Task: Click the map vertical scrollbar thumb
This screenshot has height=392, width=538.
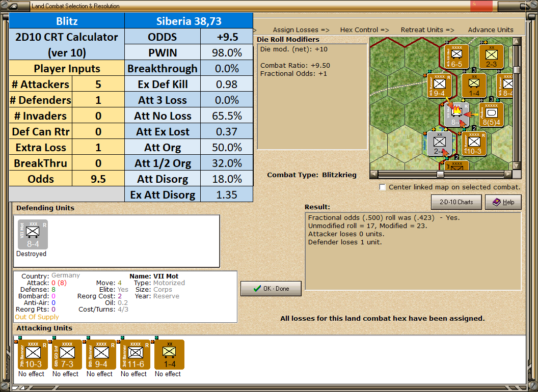Action: click(517, 70)
